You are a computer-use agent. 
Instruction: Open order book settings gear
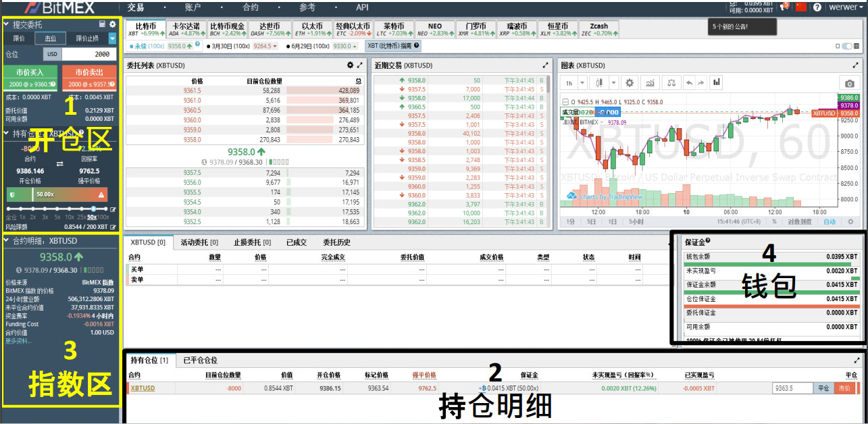tap(350, 65)
